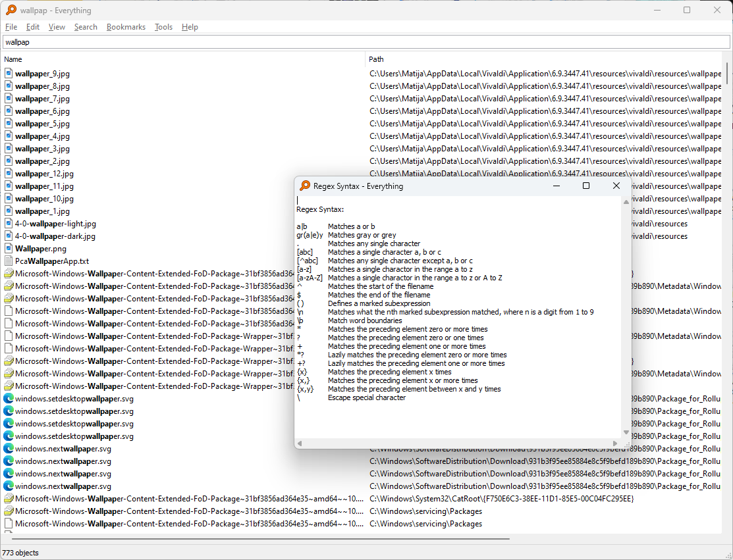
Task: Select the file icon of wallpaper_12.jpg
Action: [9, 174]
